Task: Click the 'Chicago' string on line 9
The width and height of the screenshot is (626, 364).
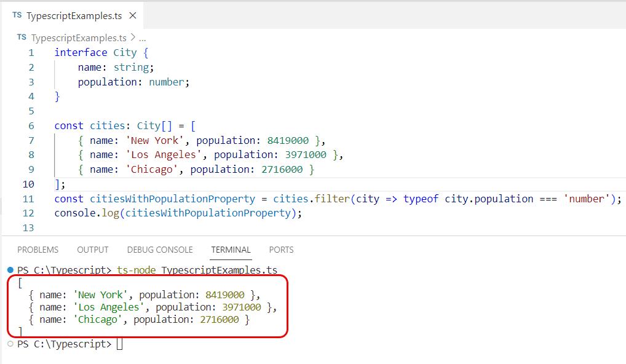Action: [152, 170]
